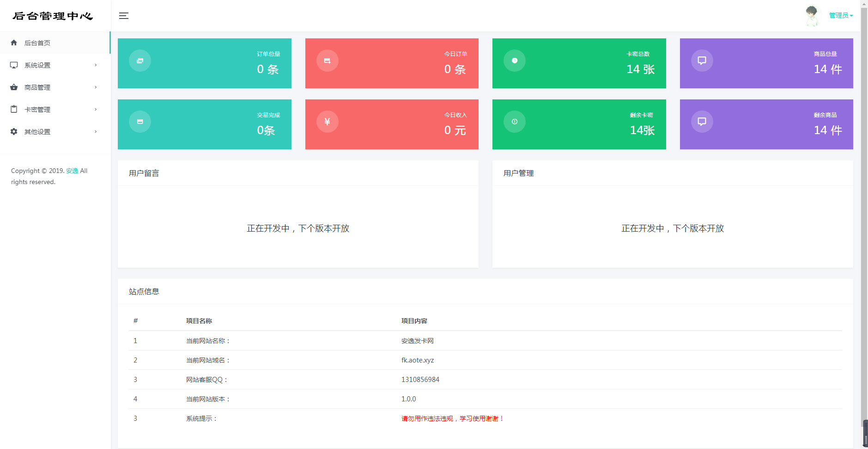Click the 用户留言 panel heading
The width and height of the screenshot is (868, 449).
(x=144, y=173)
